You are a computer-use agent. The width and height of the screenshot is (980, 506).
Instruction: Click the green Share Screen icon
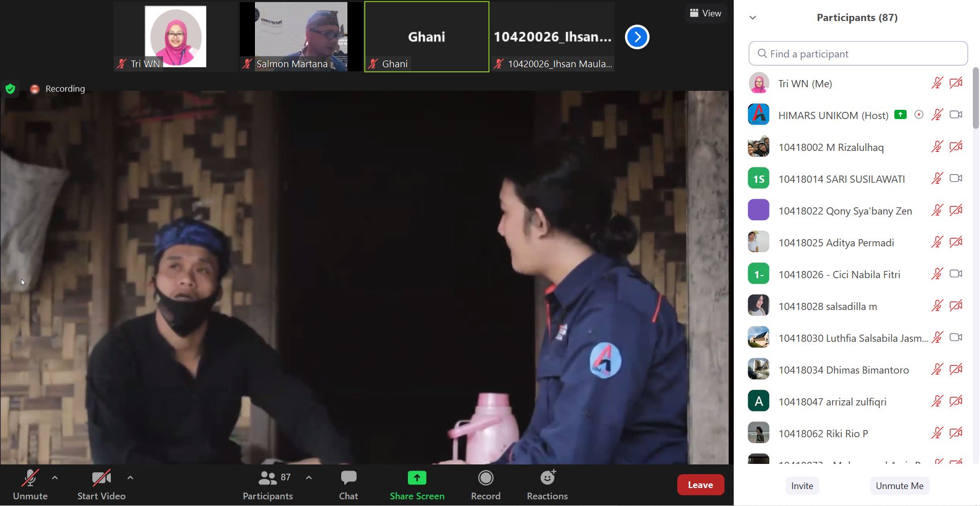[417, 478]
